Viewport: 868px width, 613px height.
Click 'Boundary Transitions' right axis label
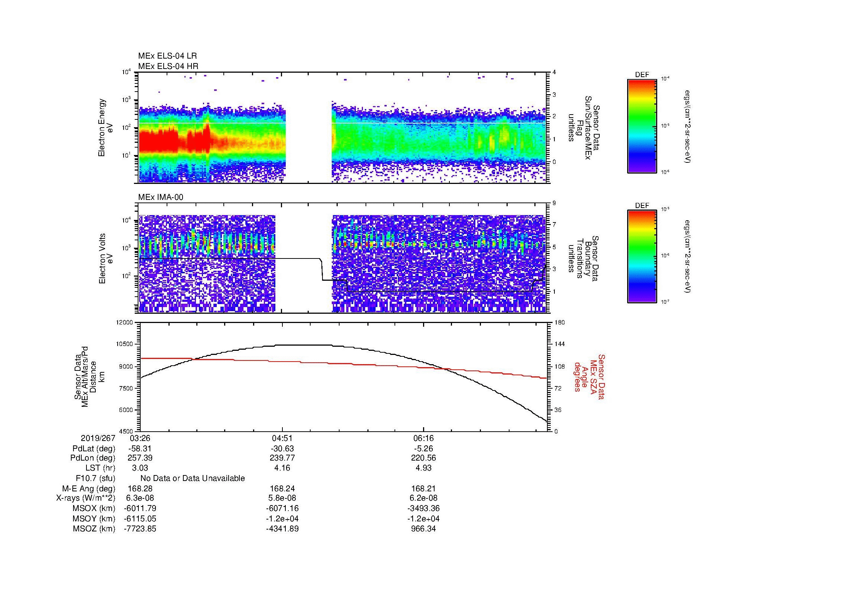tap(584, 259)
